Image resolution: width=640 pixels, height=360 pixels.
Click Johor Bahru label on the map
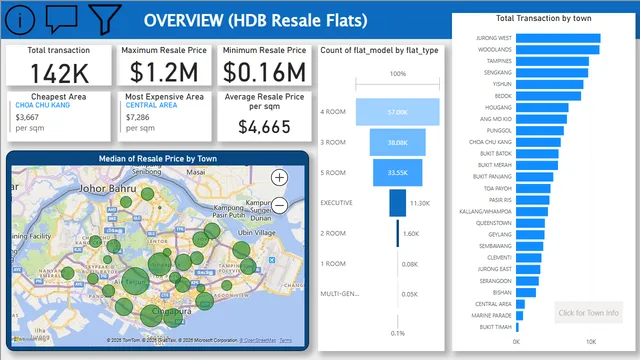tap(107, 189)
